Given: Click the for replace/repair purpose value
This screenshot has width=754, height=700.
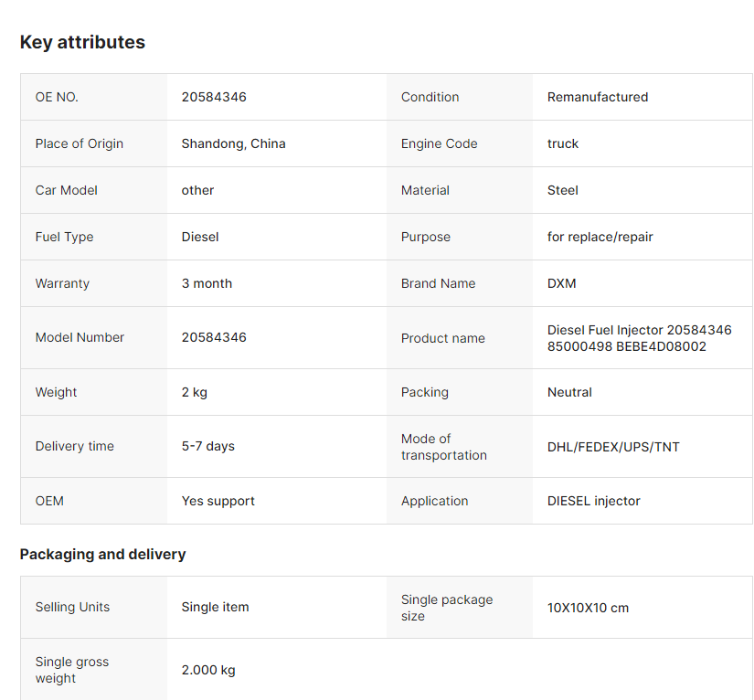Looking at the screenshot, I should pyautogui.click(x=600, y=237).
